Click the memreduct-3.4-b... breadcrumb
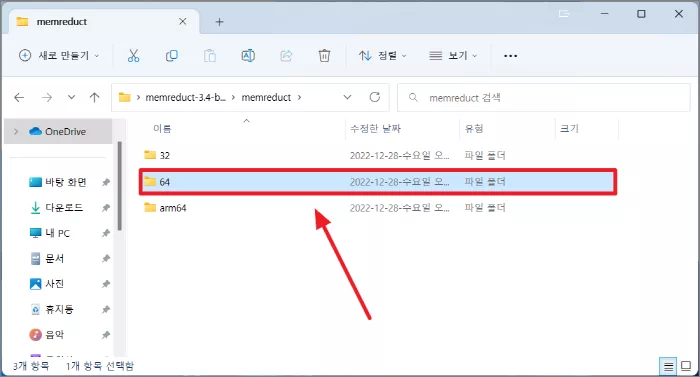This screenshot has width=700, height=377. point(185,97)
